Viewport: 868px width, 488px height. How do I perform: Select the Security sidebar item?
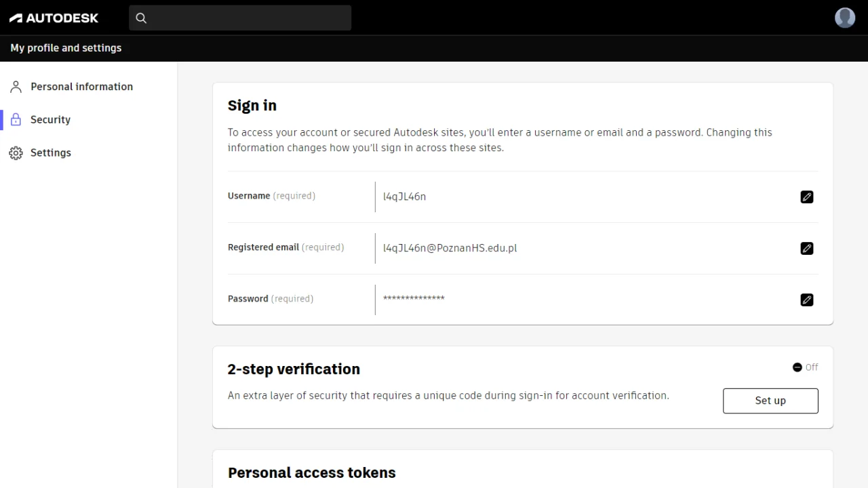click(50, 120)
